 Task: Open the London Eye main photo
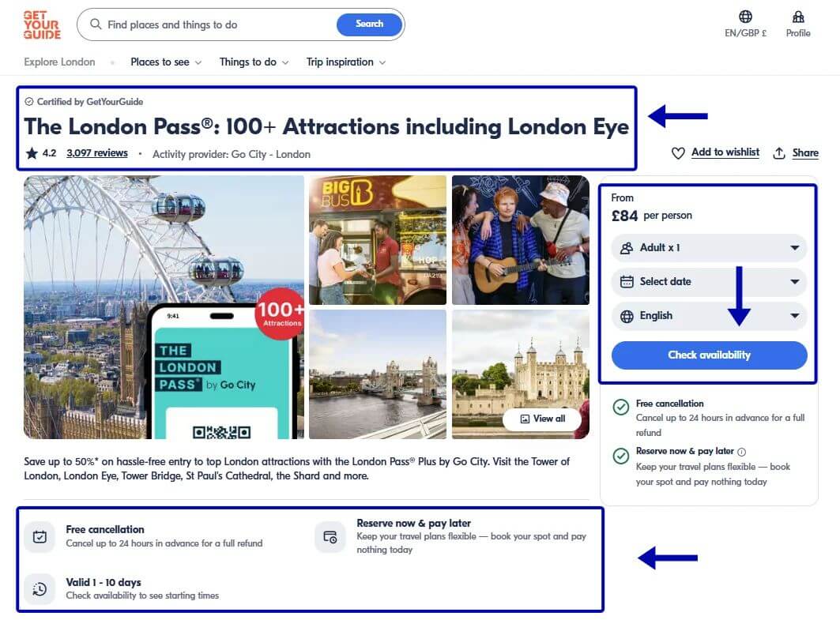(x=164, y=307)
